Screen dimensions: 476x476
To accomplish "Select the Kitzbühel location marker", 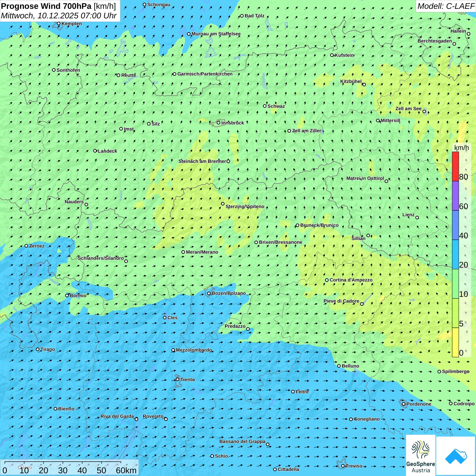I will 364,84.
